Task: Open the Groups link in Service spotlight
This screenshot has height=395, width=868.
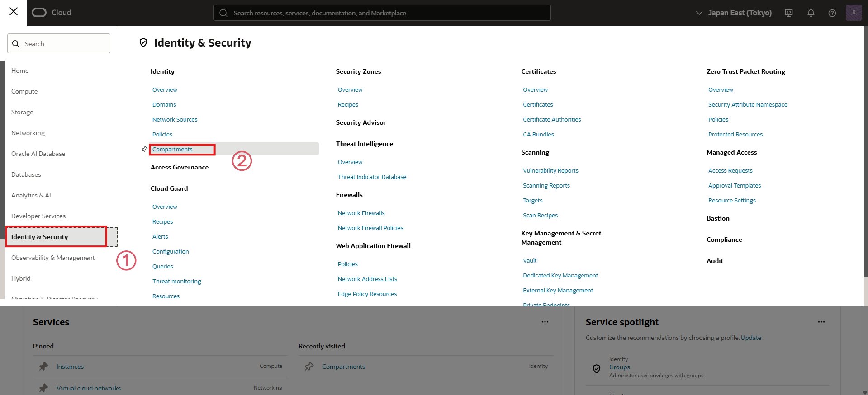Action: (619, 367)
